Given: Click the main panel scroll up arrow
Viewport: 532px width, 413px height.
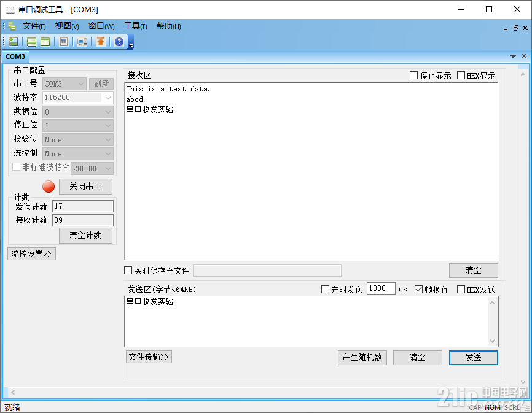Looking at the screenshot, I should [523, 74].
